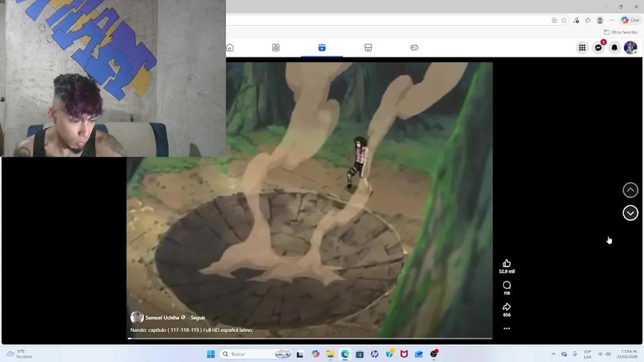Click the microphone tray icon

coord(575,354)
